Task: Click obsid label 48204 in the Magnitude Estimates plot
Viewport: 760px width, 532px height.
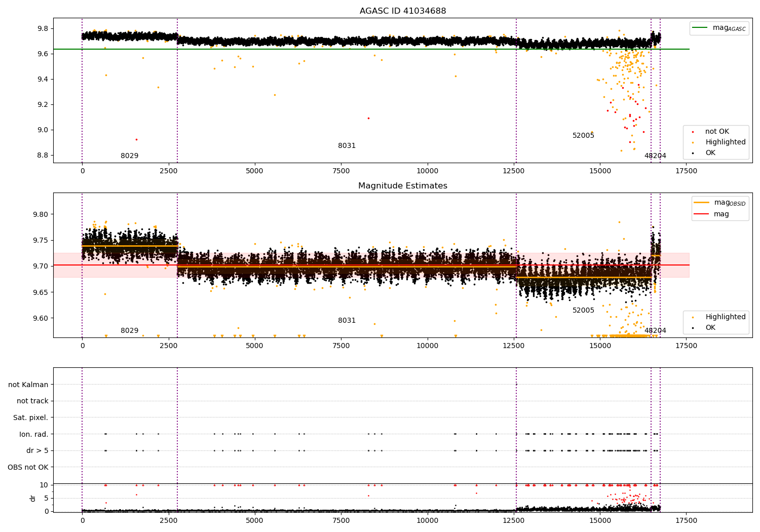Action: pos(655,331)
